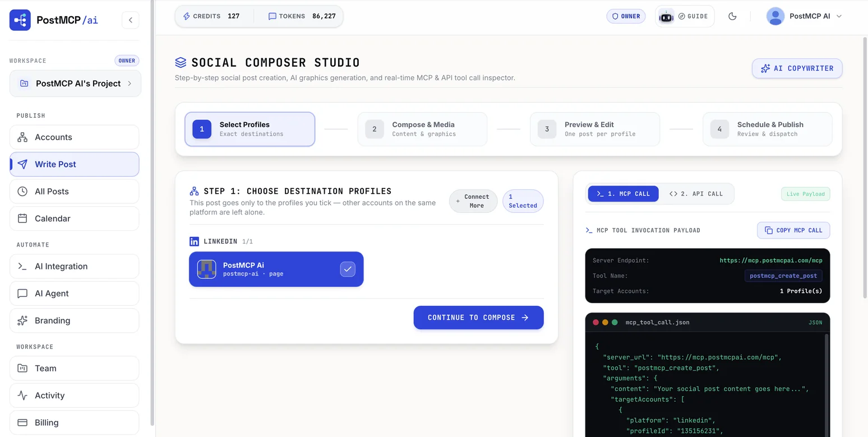Viewport: 868px width, 437px height.
Task: Open the Guide button
Action: (x=693, y=16)
